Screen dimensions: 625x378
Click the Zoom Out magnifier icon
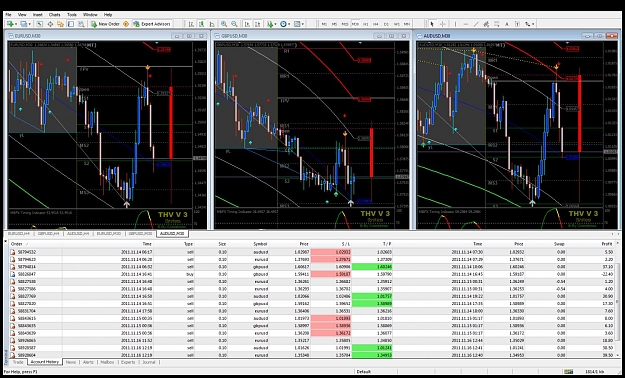[x=234, y=24]
